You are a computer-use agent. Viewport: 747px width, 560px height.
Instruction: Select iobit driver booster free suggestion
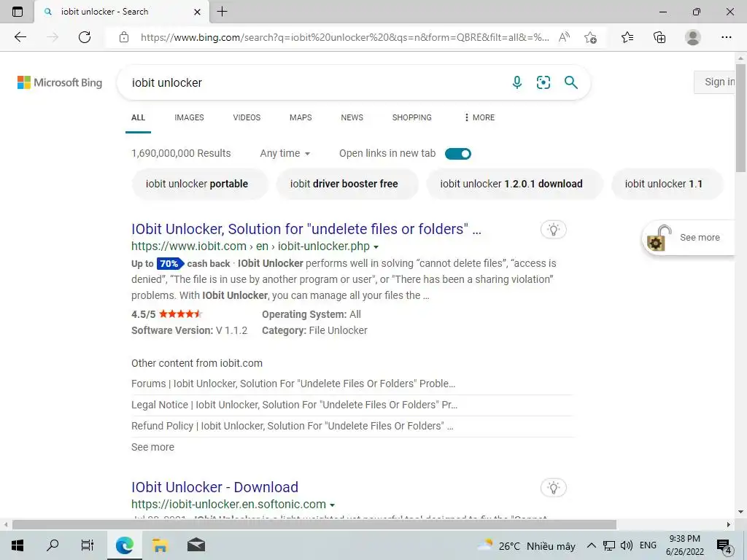coord(347,184)
